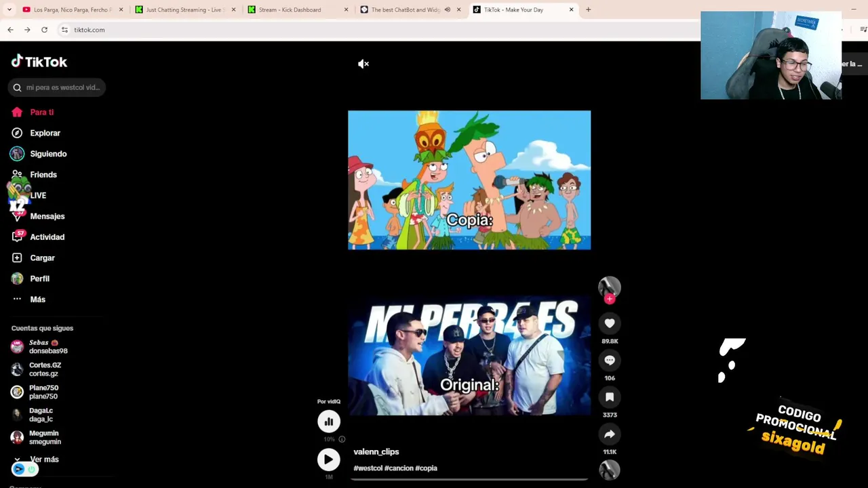
Task: Seek using the video progress bar
Action: (469, 480)
